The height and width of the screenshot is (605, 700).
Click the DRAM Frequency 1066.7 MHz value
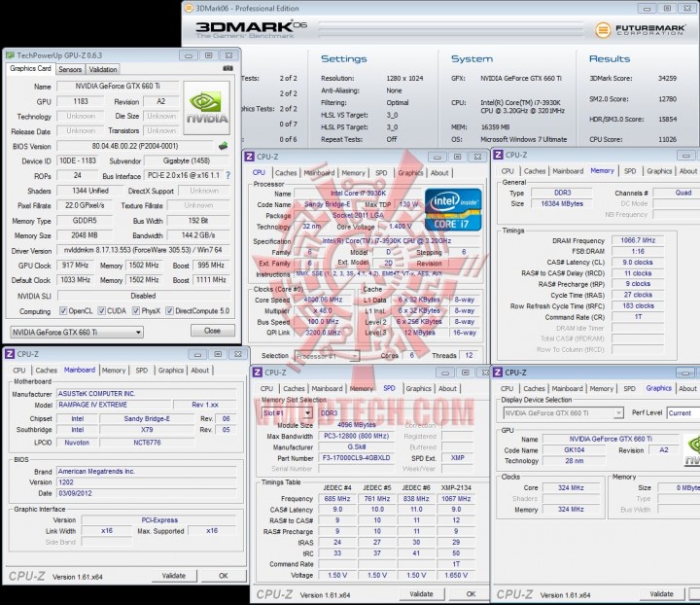pyautogui.click(x=638, y=240)
